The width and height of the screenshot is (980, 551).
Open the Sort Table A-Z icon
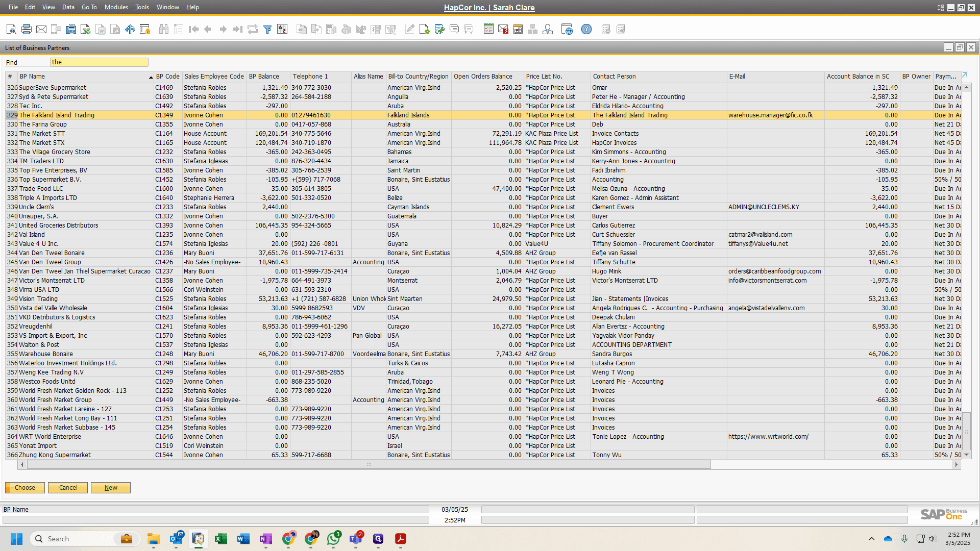(282, 29)
